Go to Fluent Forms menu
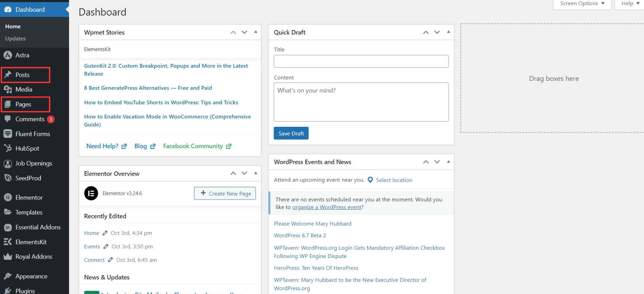 click(x=33, y=134)
